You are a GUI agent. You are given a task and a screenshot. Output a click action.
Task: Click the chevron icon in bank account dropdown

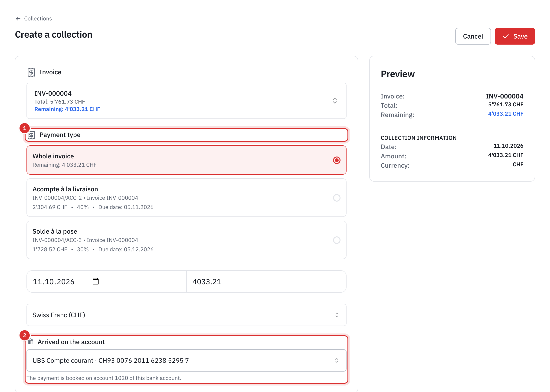(337, 360)
